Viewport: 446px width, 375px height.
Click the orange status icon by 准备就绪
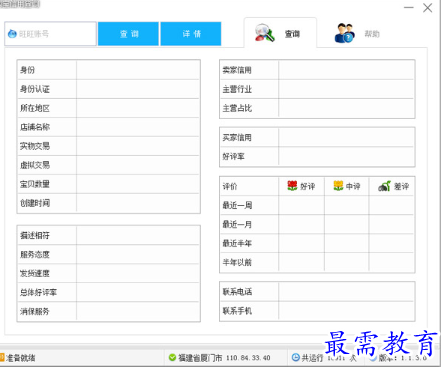[2, 358]
